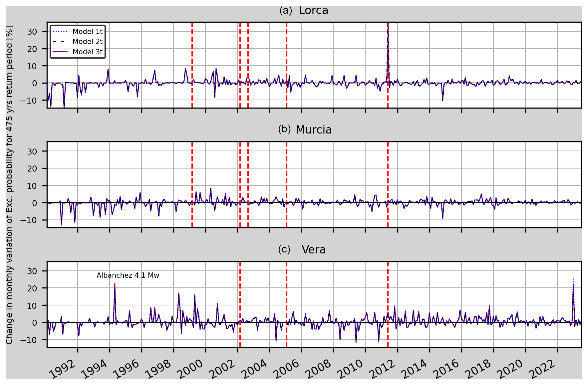The image size is (588, 385).
Task: Click the 1994 peak below the Albanchez label
Action: tap(115, 284)
